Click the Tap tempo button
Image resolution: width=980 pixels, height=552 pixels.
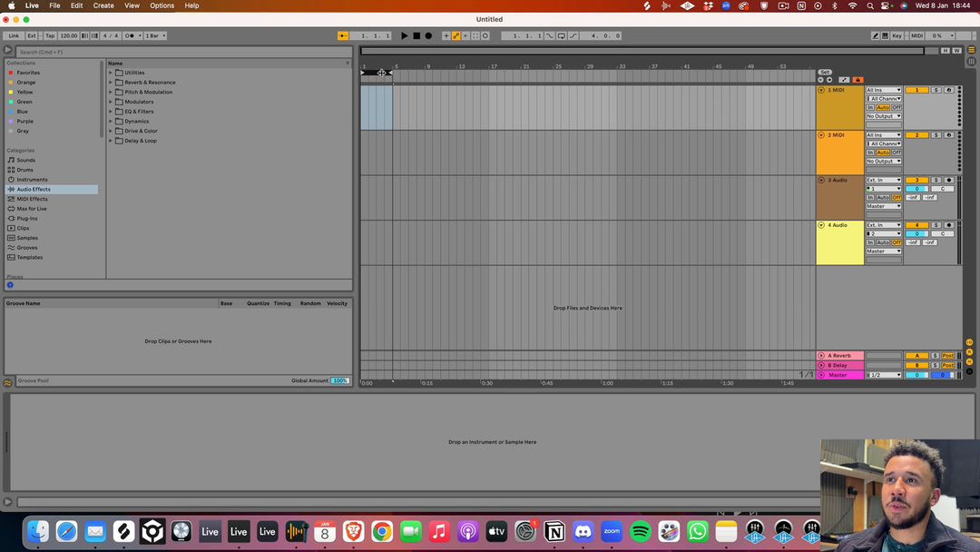(50, 36)
